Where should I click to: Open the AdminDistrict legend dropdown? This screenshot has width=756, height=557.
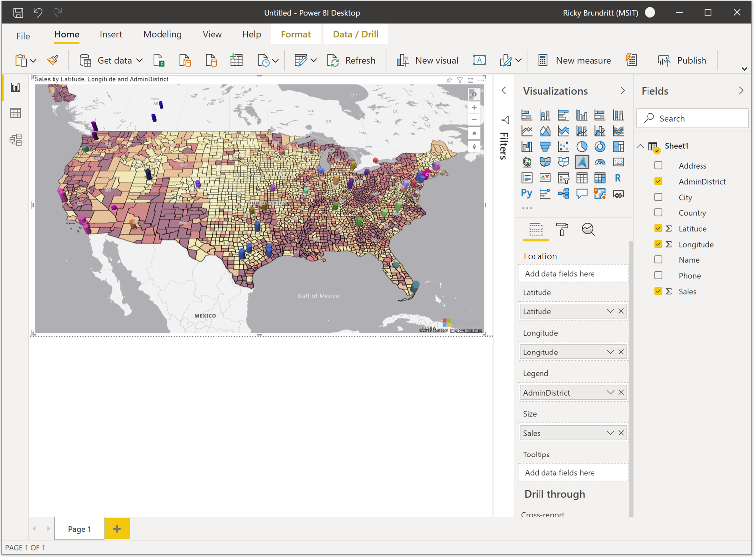point(610,392)
